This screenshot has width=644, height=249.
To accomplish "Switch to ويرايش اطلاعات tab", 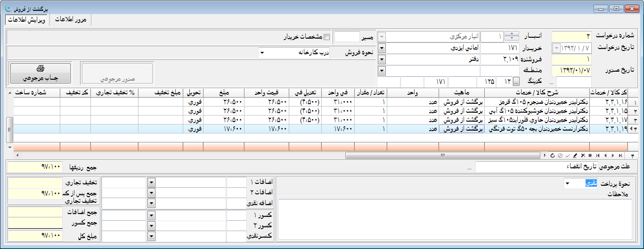I will 26,20.
